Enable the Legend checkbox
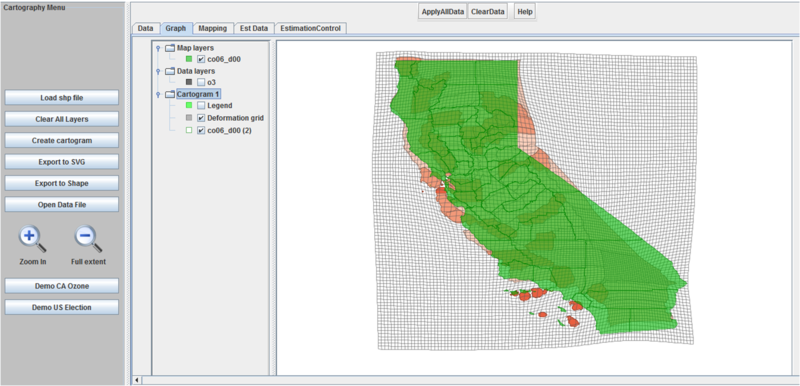 tap(201, 106)
